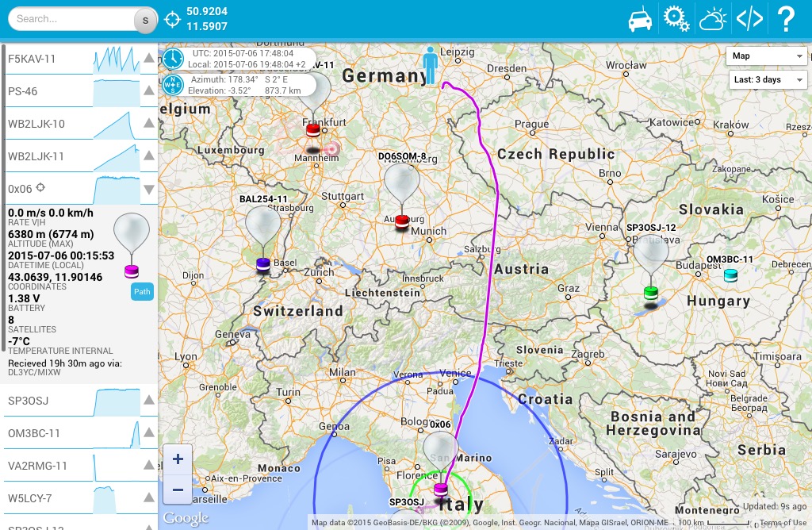Zoom in the map with plus
Viewport: 812px width, 530px height.
[178, 459]
